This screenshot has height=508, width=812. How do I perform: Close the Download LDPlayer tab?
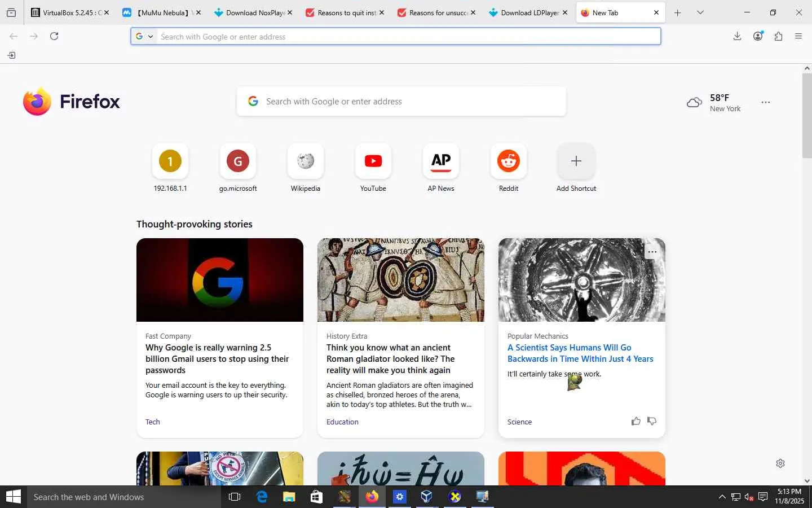pyautogui.click(x=564, y=12)
